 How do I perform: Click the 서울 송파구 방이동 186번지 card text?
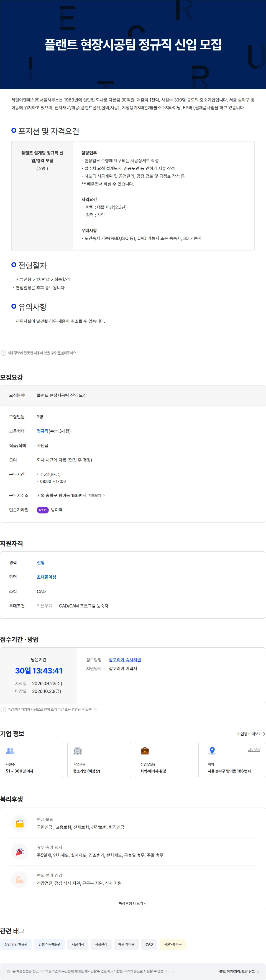(x=229, y=771)
